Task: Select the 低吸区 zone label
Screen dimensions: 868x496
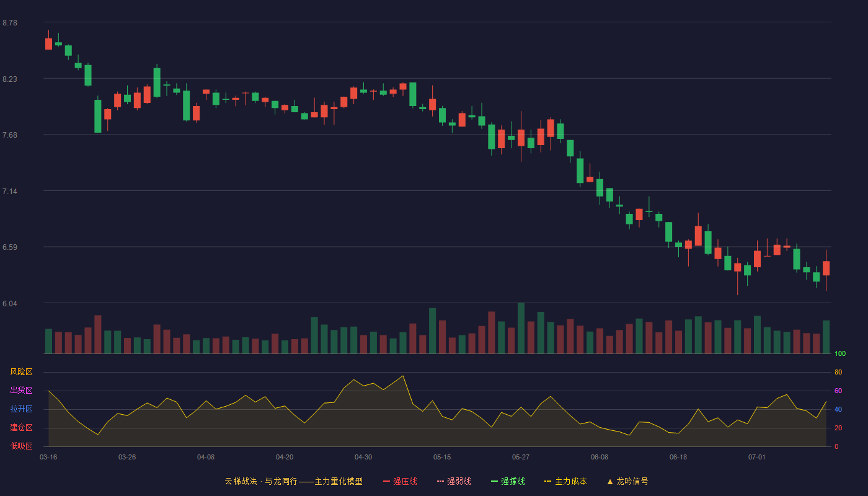Action: (x=22, y=446)
